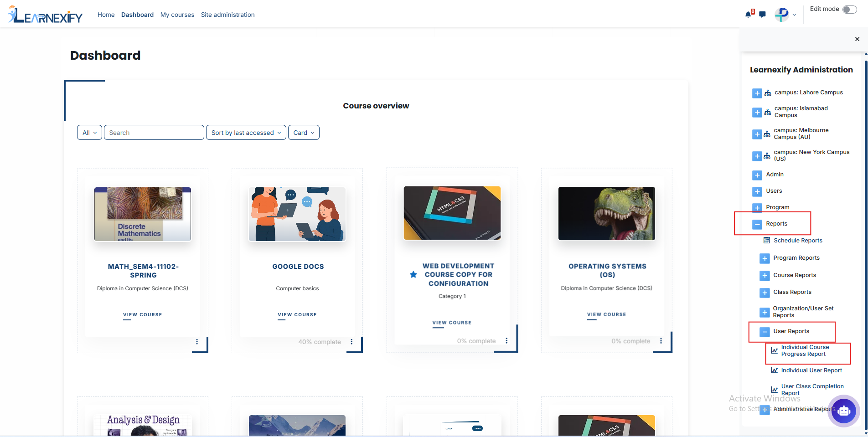Click View Course under Google Docs
This screenshot has width=868, height=437.
[297, 315]
